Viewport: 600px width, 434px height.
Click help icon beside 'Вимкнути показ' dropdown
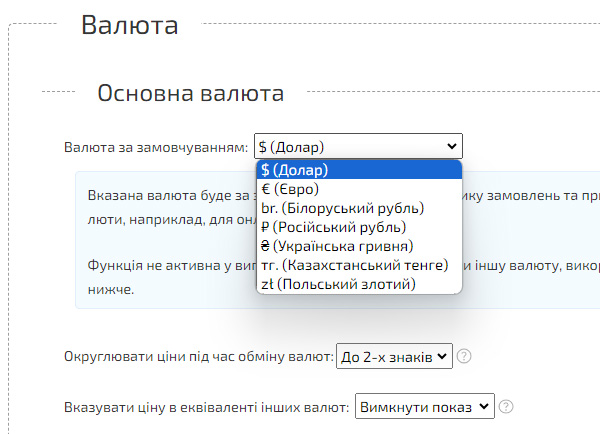(506, 407)
